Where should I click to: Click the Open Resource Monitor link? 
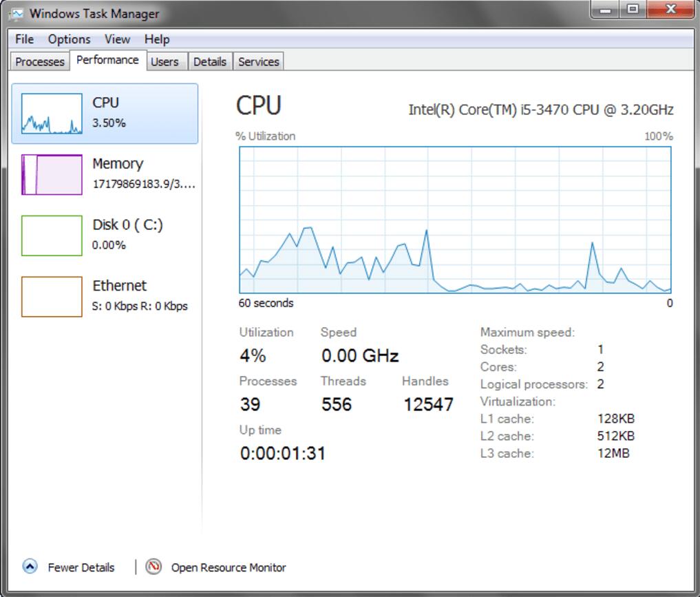[x=228, y=567]
